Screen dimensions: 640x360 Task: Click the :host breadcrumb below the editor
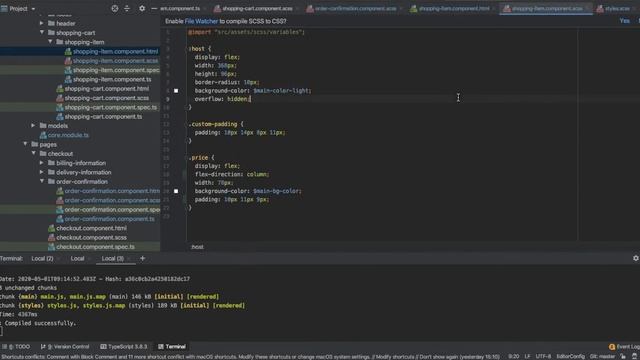(x=197, y=247)
